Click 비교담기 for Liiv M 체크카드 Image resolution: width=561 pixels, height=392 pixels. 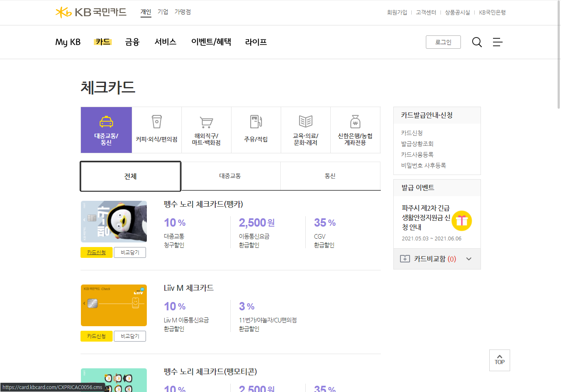(130, 336)
